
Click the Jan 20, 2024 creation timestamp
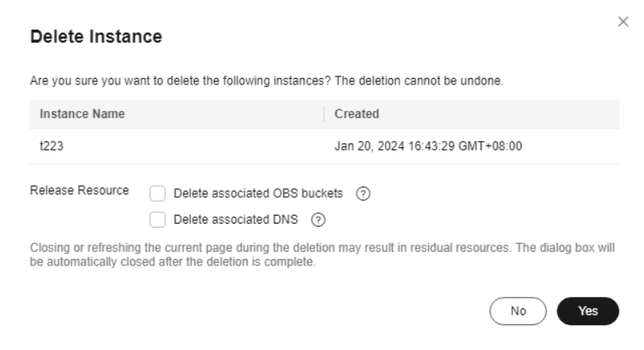[428, 146]
